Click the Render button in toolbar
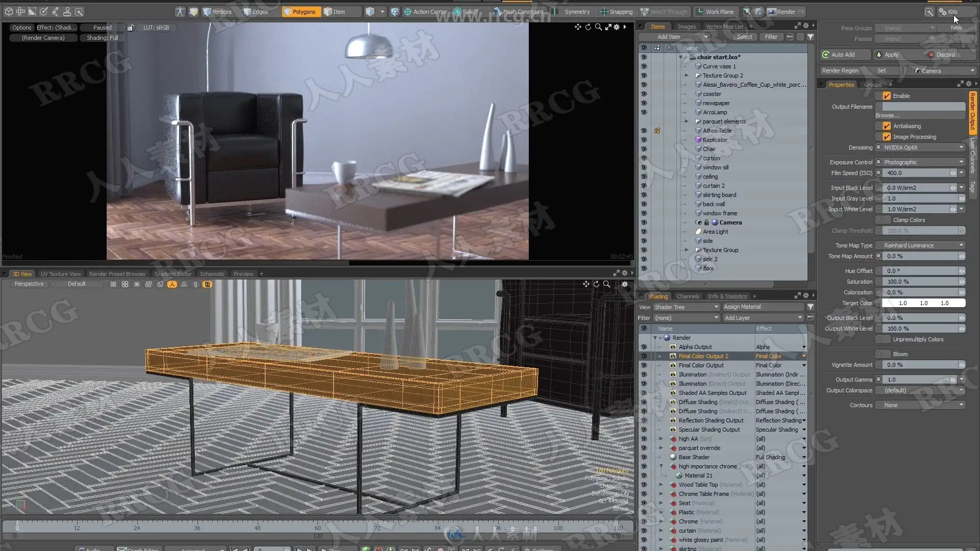 point(786,11)
